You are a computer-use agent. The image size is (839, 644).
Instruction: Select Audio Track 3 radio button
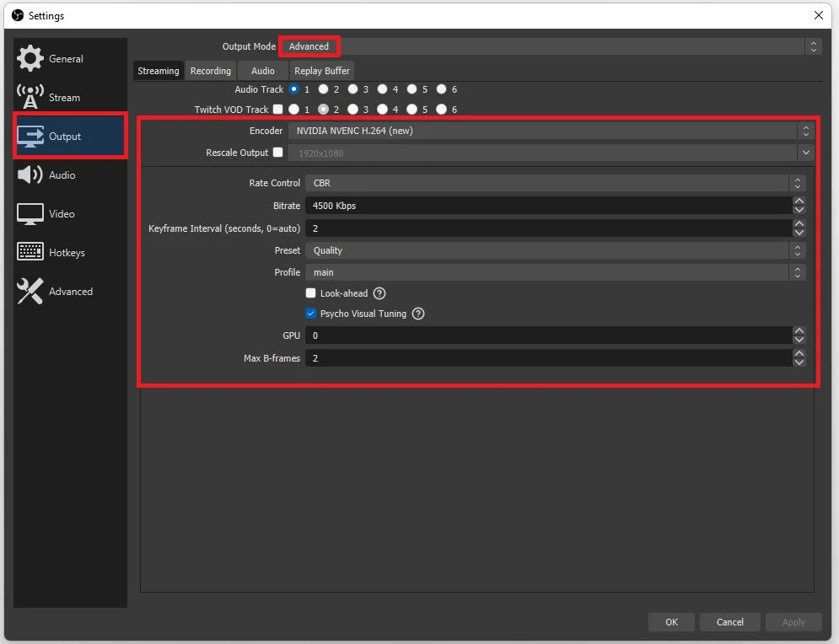tap(352, 89)
